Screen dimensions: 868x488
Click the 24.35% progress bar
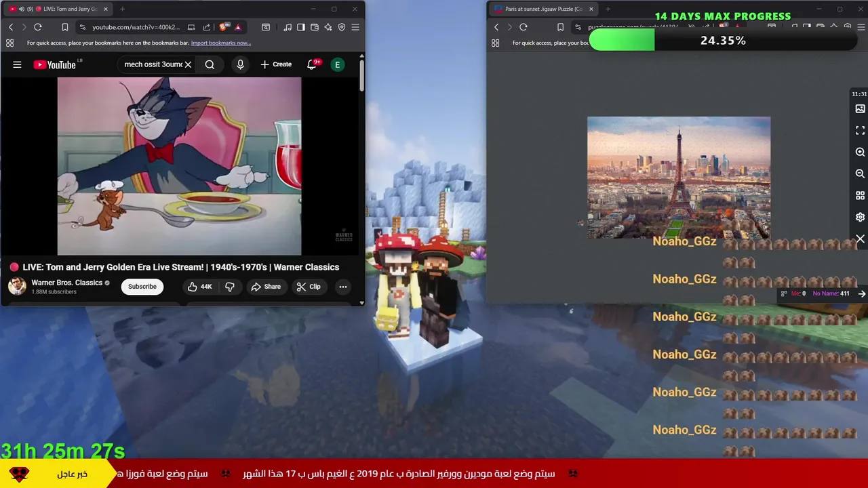(x=724, y=41)
